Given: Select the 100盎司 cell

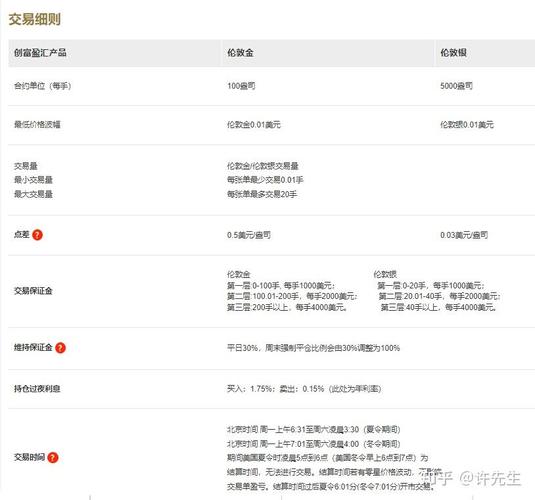Looking at the screenshot, I should [241, 86].
